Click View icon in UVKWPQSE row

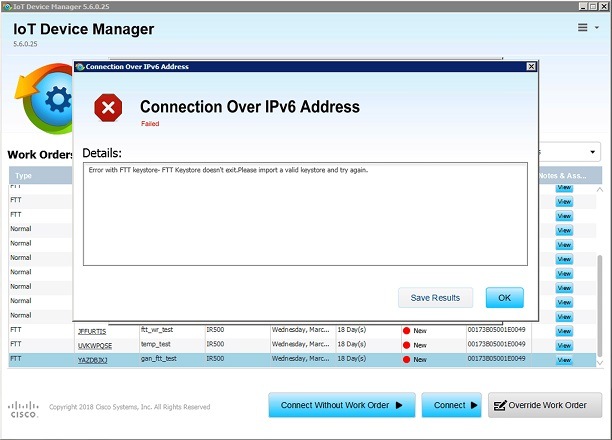click(564, 346)
